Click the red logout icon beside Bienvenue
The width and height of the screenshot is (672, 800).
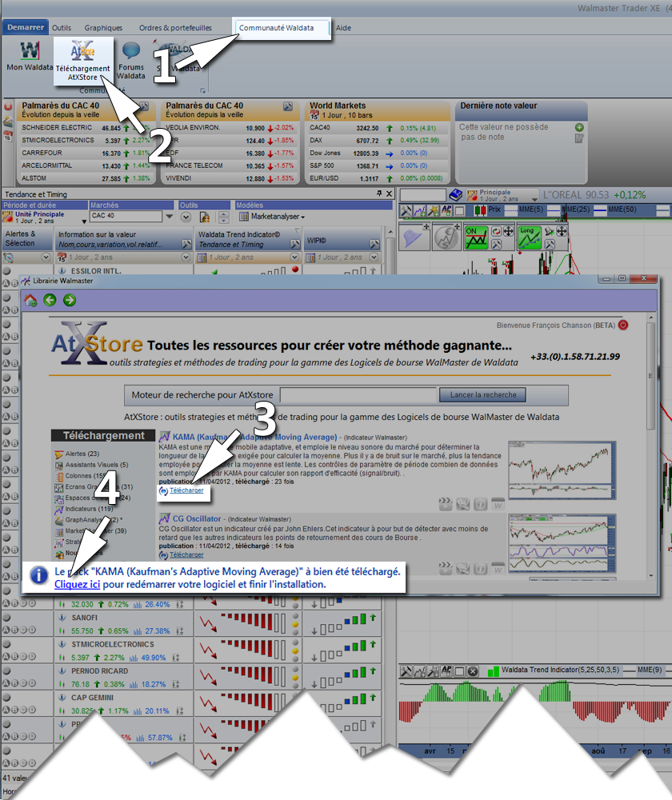[623, 325]
